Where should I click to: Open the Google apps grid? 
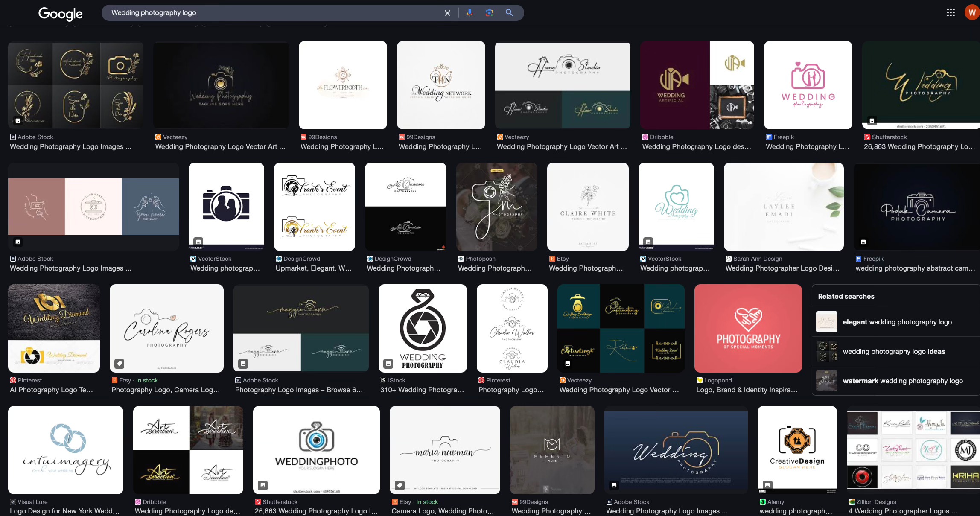(951, 12)
